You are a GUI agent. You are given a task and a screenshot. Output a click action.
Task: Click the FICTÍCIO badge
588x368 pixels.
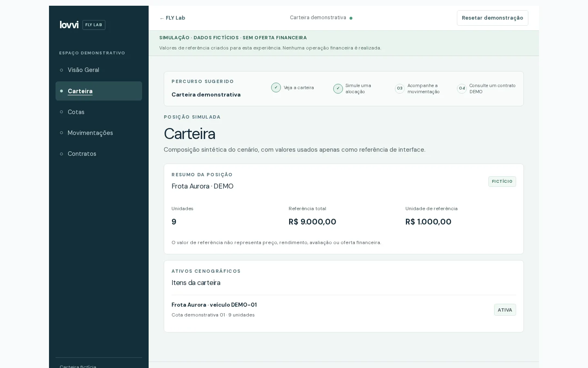pos(502,182)
